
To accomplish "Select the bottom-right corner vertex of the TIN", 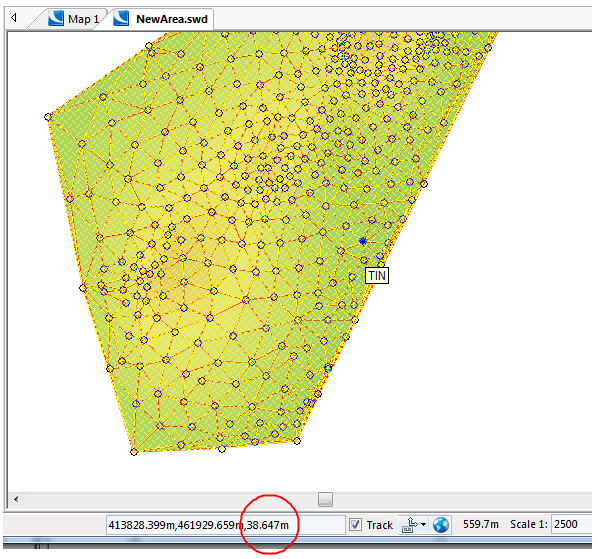I will tap(297, 441).
